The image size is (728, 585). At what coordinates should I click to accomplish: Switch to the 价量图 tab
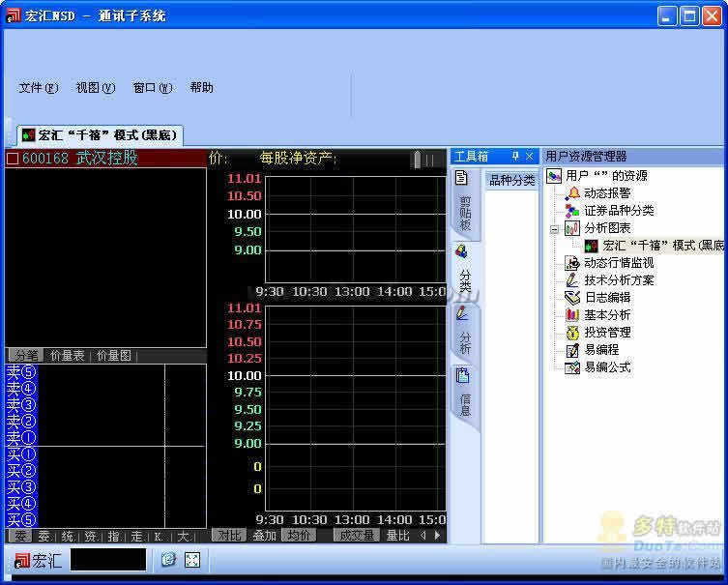[x=114, y=356]
